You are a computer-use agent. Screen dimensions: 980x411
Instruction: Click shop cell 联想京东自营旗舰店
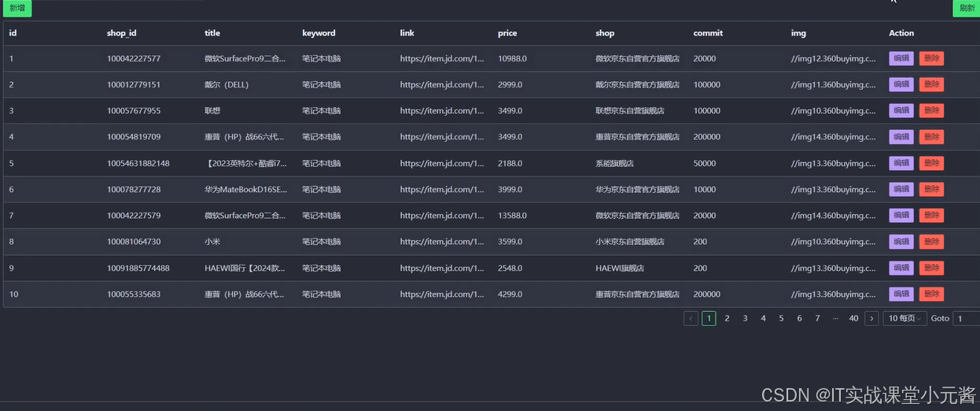tap(630, 111)
